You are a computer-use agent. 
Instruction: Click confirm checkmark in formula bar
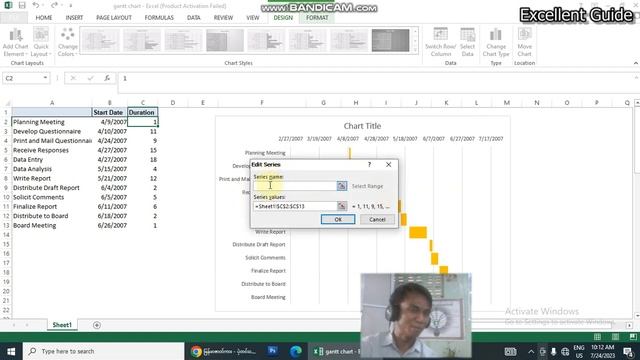[x=90, y=78]
